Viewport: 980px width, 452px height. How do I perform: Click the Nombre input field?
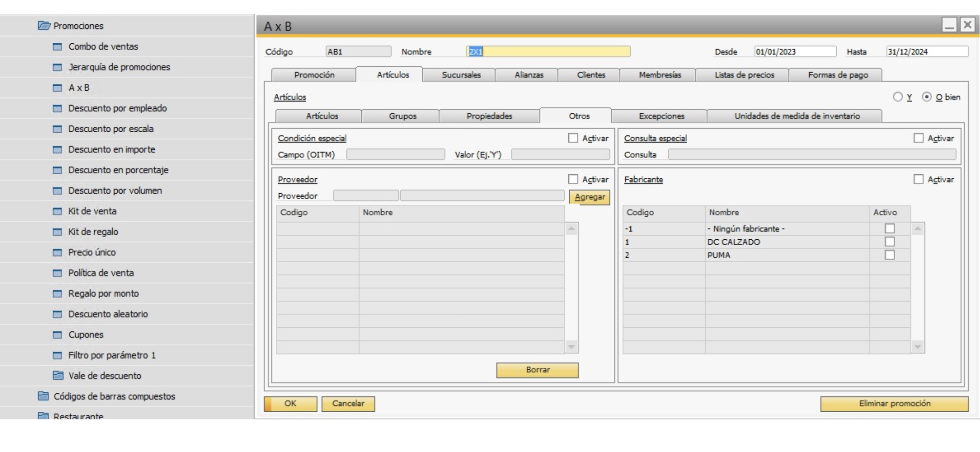click(x=548, y=52)
